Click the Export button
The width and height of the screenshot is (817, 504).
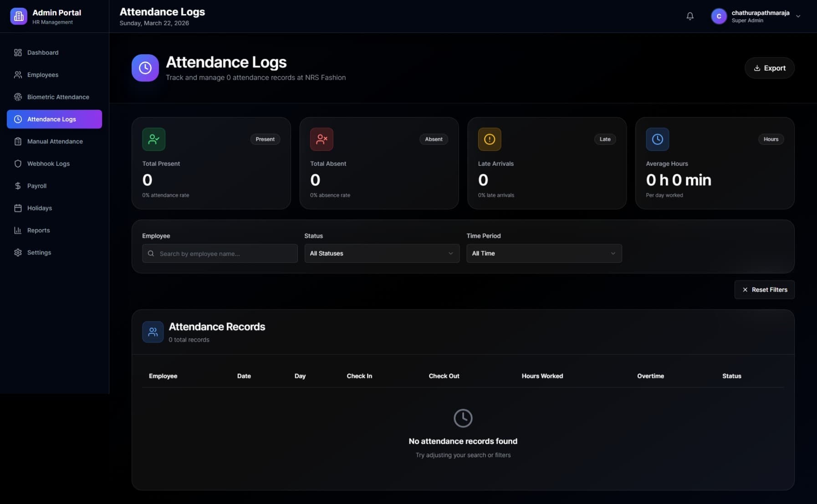pos(769,68)
